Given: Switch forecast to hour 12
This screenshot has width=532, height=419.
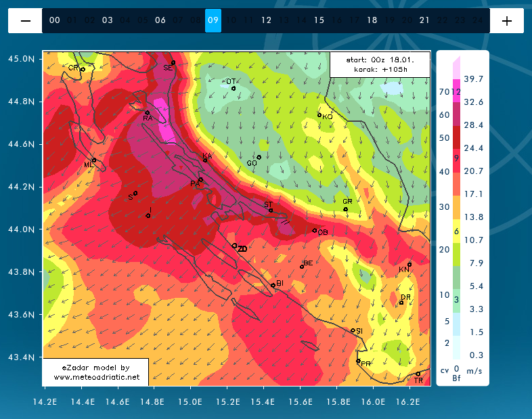Looking at the screenshot, I should pyautogui.click(x=266, y=20).
